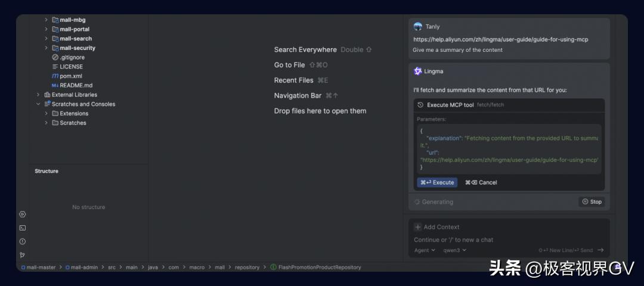The image size is (644, 286).
Task: Click the Execute MCP tool history icon
Action: (x=420, y=105)
